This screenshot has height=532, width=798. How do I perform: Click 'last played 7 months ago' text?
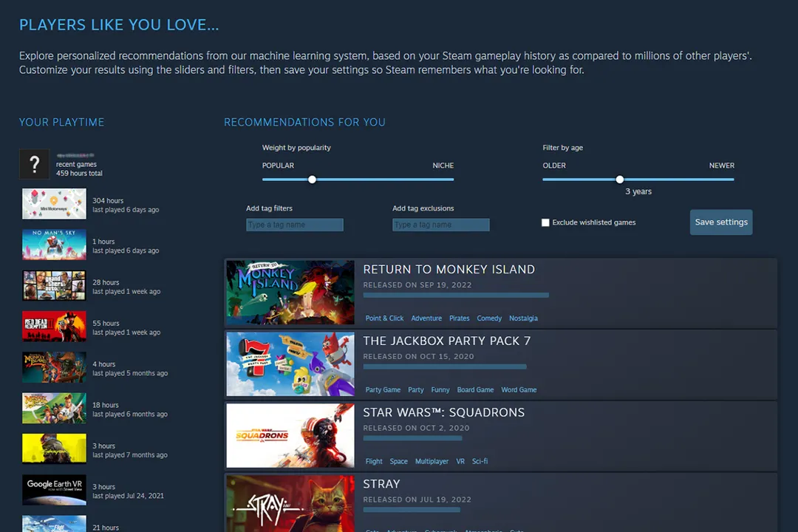(x=130, y=455)
